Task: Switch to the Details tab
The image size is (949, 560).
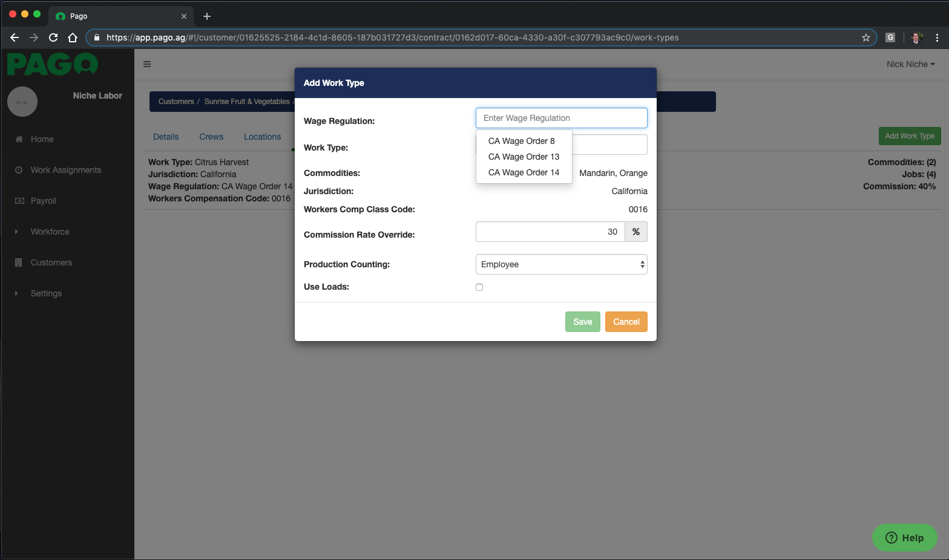Action: [x=166, y=137]
